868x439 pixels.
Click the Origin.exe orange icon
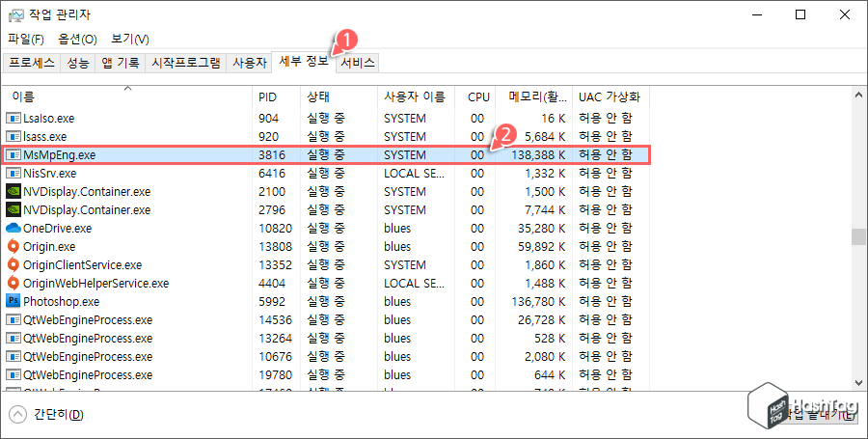[13, 246]
